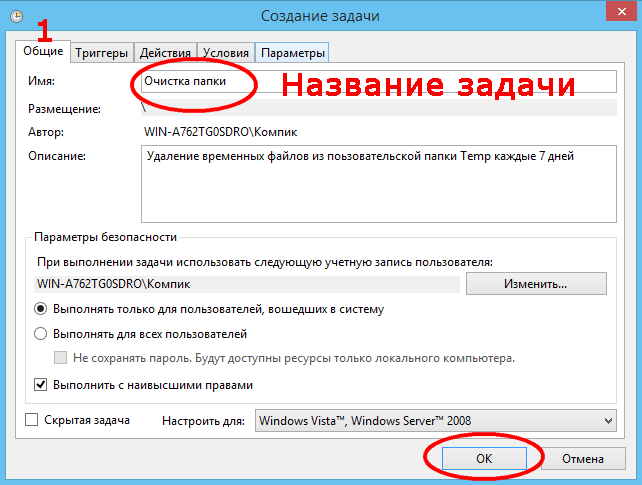The width and height of the screenshot is (642, 485).
Task: Enable the Скрытая задача checkbox
Action: 31,420
